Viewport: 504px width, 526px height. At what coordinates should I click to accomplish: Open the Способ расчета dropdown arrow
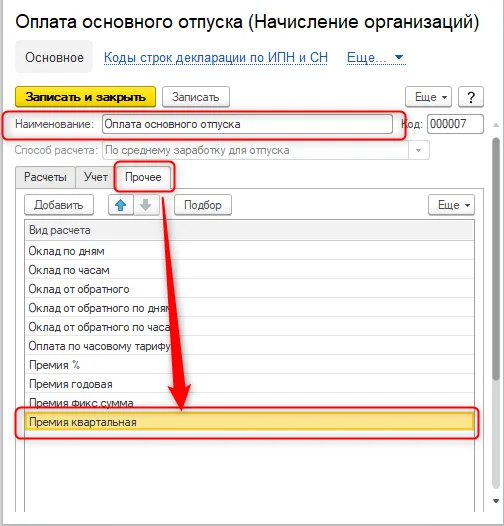point(418,150)
